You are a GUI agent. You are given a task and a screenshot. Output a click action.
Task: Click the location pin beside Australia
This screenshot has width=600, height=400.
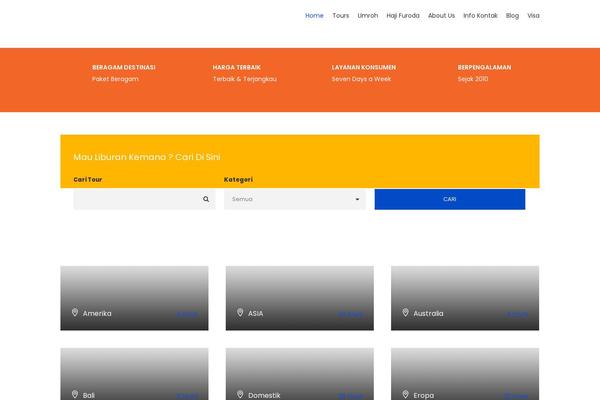(406, 312)
